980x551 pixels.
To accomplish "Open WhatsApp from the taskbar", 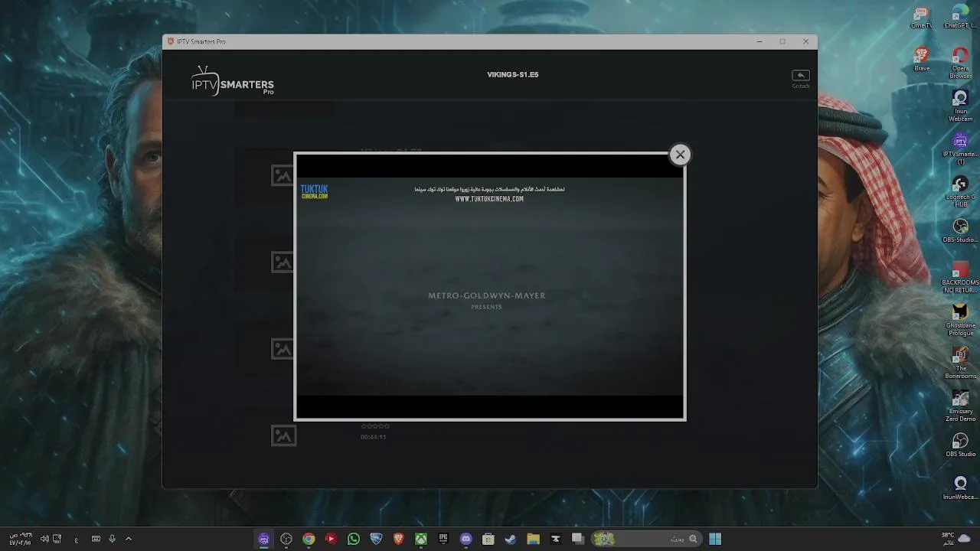I will (x=354, y=539).
